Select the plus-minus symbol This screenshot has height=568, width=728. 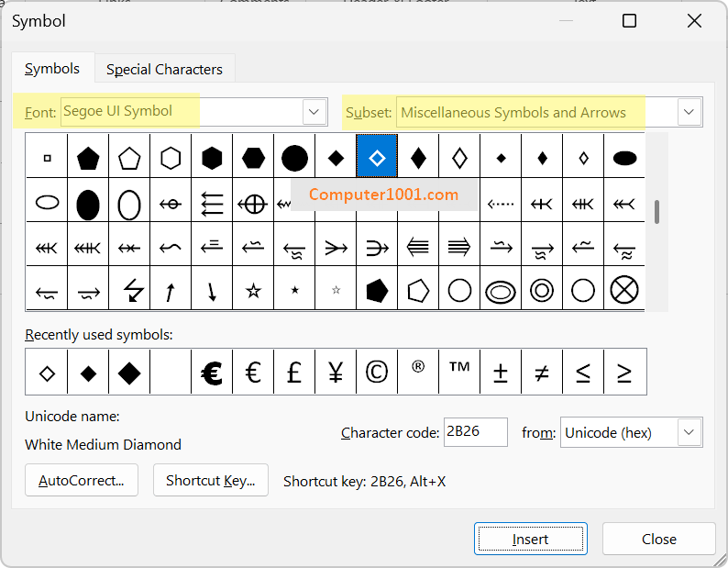click(501, 373)
